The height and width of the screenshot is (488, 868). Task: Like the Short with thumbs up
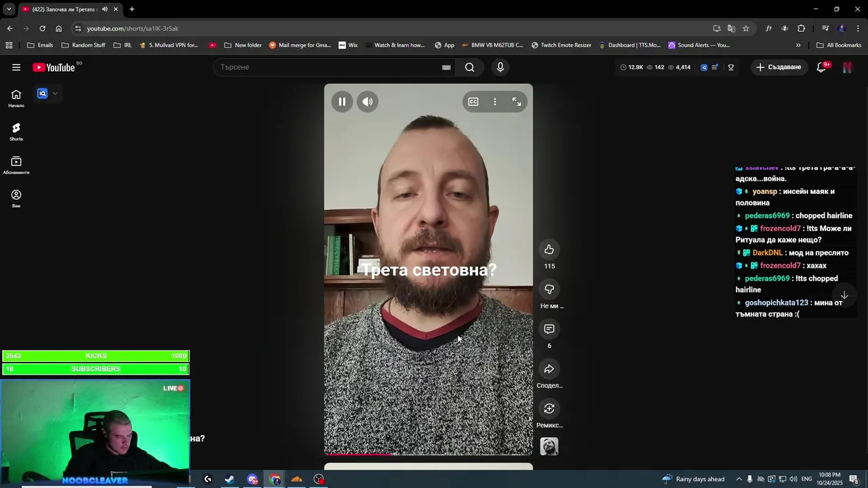pos(549,249)
